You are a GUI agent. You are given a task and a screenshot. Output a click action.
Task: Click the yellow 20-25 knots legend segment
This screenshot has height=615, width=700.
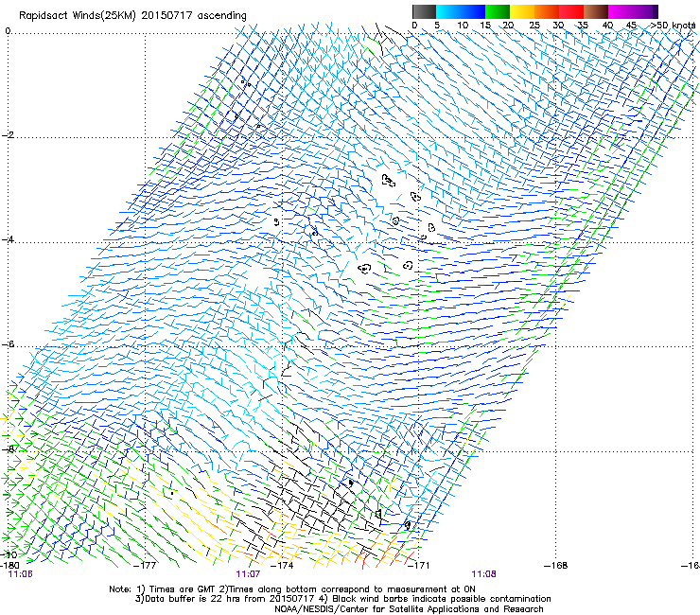(522, 11)
